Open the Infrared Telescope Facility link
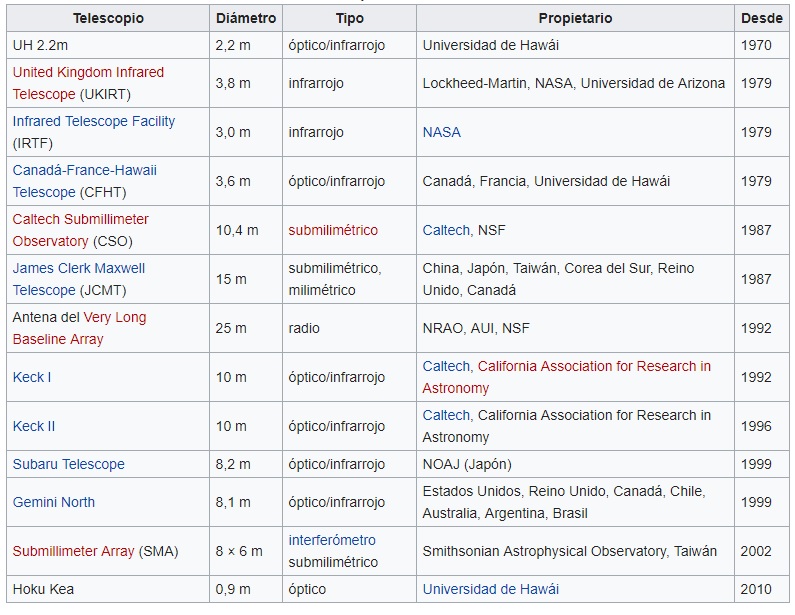Screen dimensions: 795x615 click(x=94, y=121)
